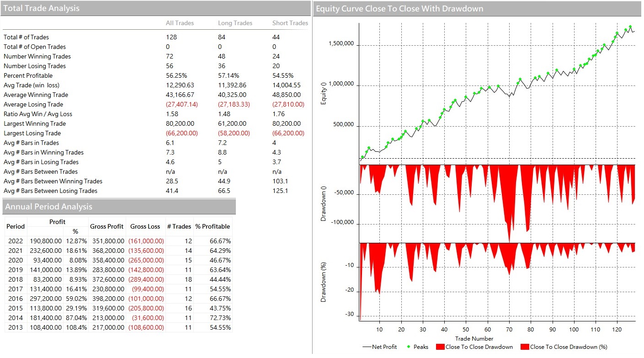Click the 'Avg # Bars in Trades' label
644x358 pixels.
click(x=31, y=143)
